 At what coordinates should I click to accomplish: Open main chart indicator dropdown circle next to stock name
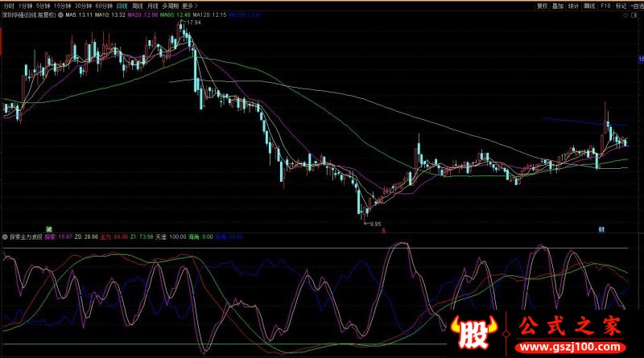(x=60, y=14)
